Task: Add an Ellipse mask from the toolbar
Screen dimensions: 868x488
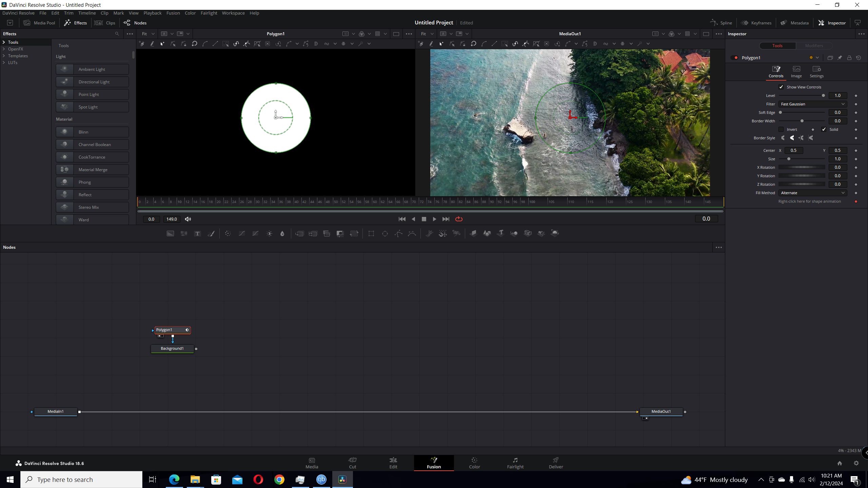Action: click(385, 233)
